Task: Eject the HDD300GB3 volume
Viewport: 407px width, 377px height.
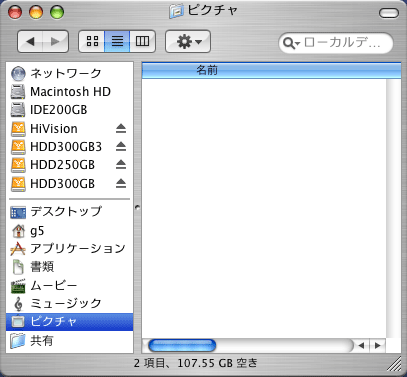Action: 121,147
